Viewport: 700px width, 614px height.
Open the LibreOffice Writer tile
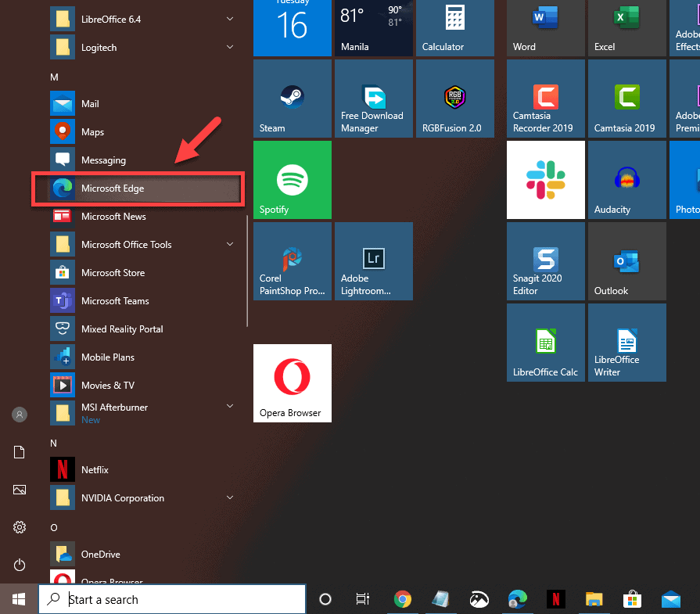point(626,343)
